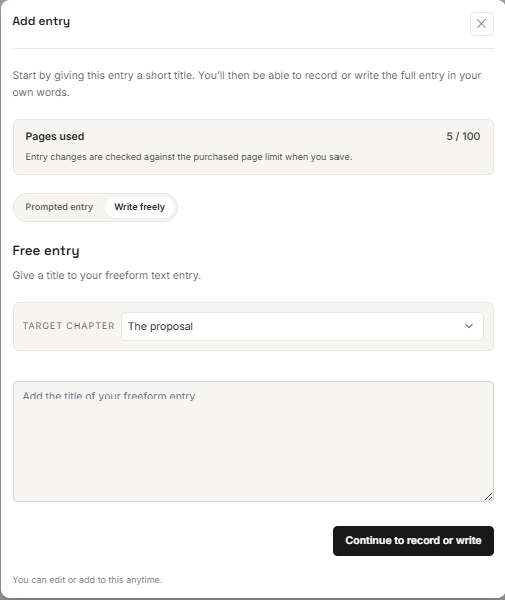Focus the freeform entry title text area
The height and width of the screenshot is (600, 505).
[x=253, y=441]
